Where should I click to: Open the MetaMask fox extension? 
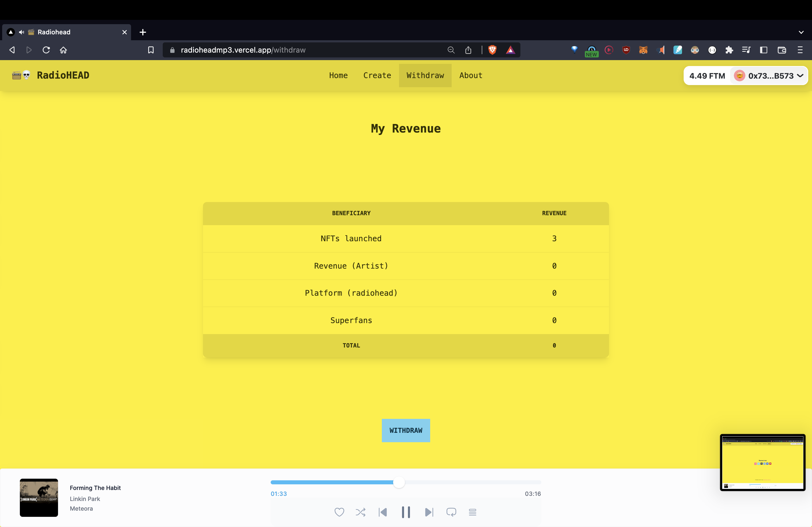point(643,50)
